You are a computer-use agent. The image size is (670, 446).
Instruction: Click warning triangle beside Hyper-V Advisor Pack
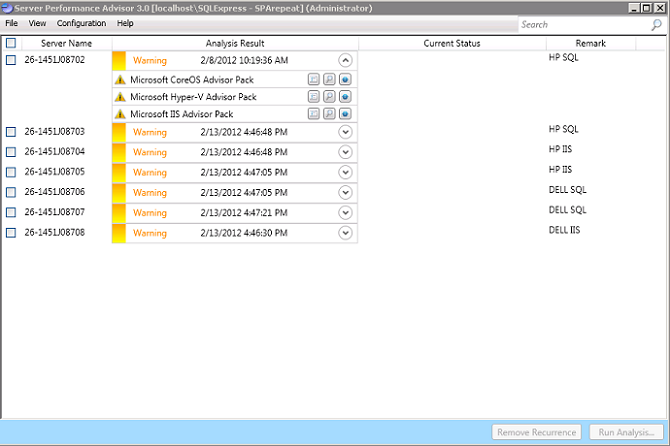[120, 97]
